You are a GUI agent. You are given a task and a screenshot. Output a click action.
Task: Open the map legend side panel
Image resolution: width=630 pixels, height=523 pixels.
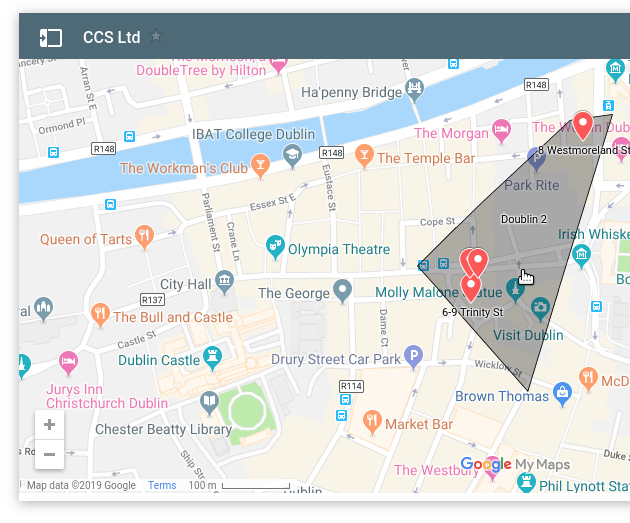point(51,38)
